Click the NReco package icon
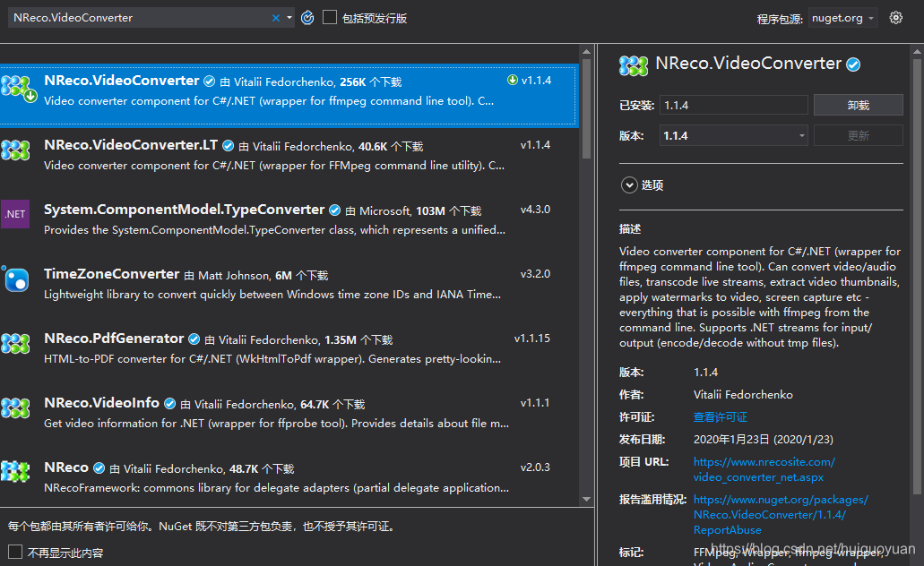924x566 pixels. click(15, 472)
